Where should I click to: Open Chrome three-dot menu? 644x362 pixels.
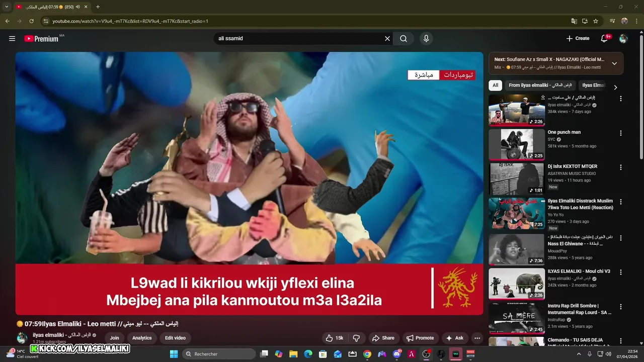click(636, 21)
